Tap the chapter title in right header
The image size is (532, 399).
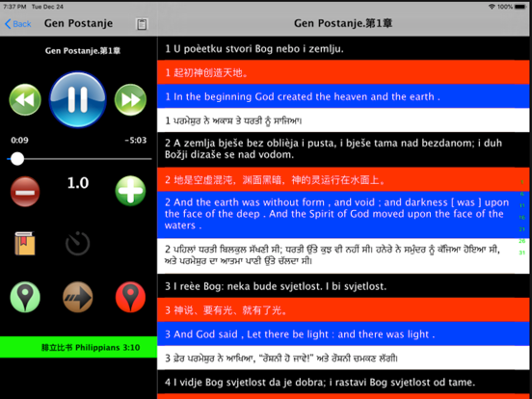click(343, 23)
